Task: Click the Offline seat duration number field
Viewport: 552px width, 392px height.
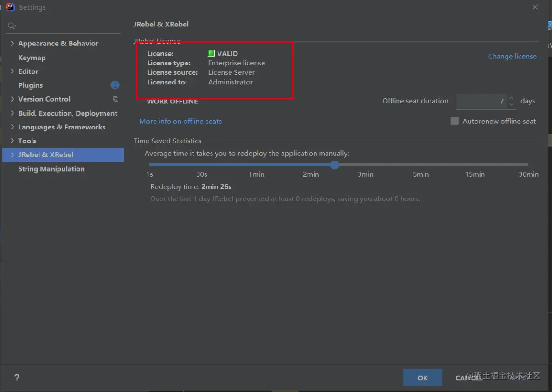Action: pyautogui.click(x=481, y=102)
